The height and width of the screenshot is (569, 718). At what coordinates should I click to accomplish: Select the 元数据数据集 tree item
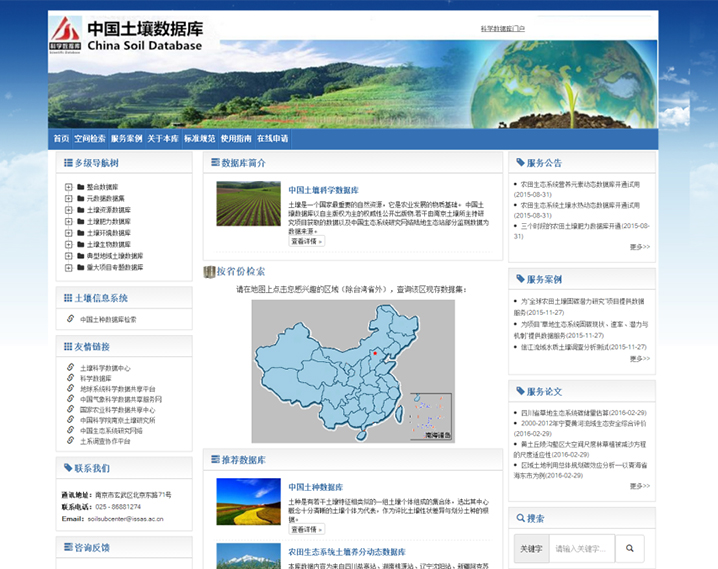(x=105, y=198)
